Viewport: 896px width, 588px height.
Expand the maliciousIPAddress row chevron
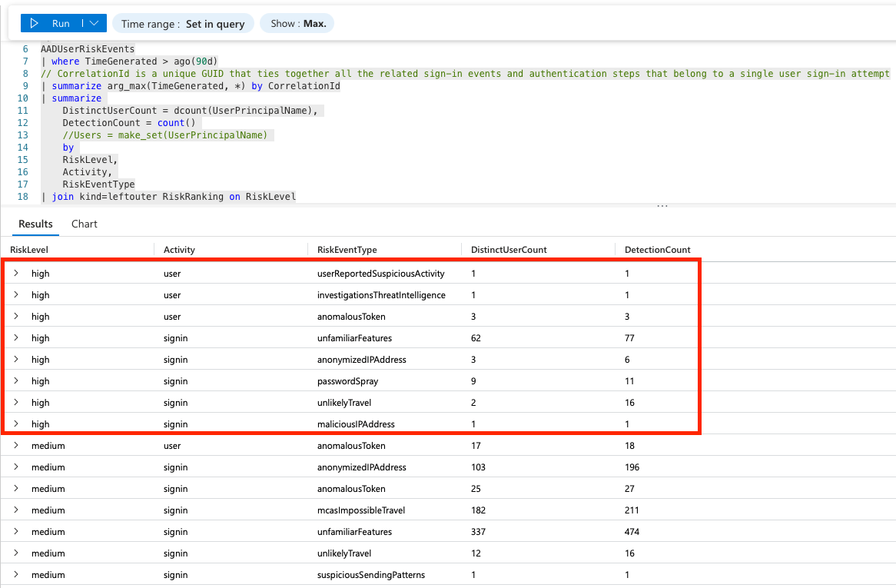(16, 424)
